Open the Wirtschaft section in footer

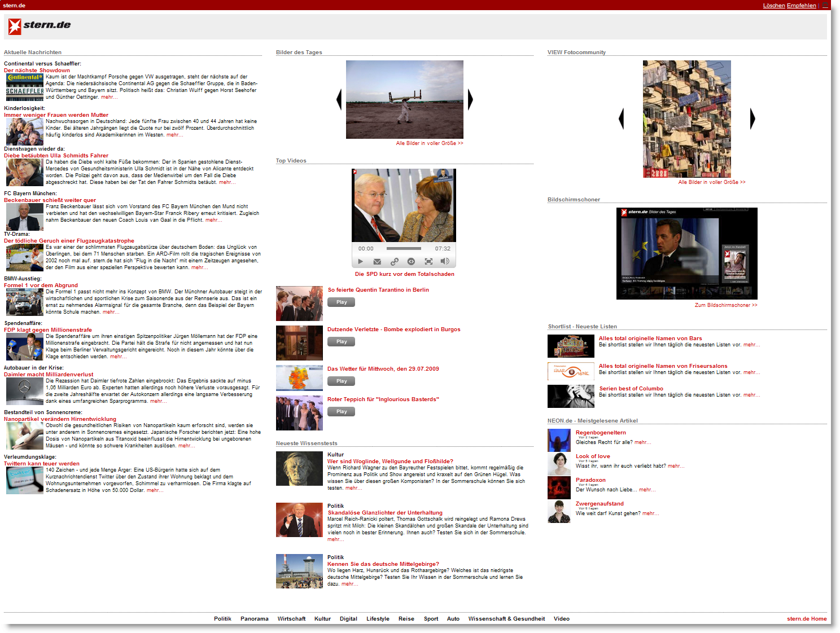coord(291,619)
